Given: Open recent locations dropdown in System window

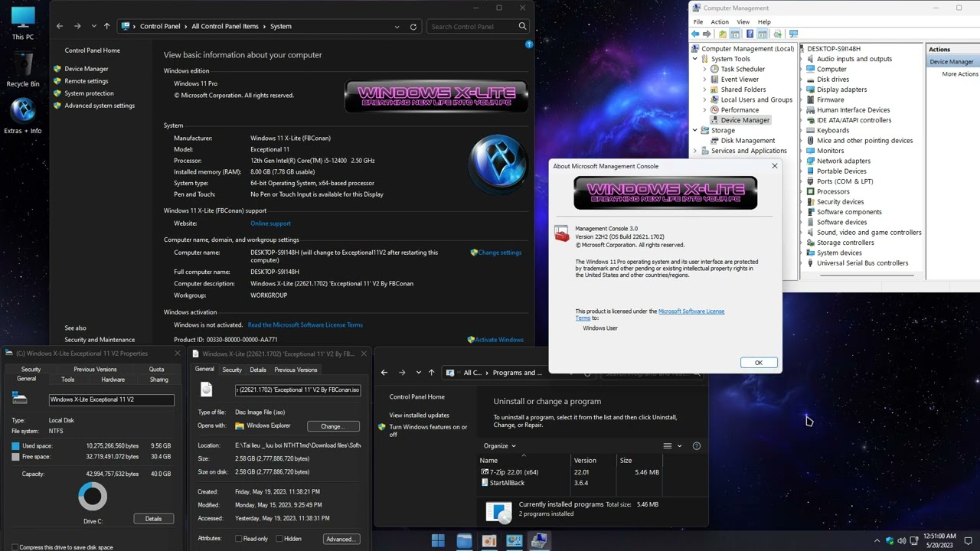Looking at the screenshot, I should [94, 26].
